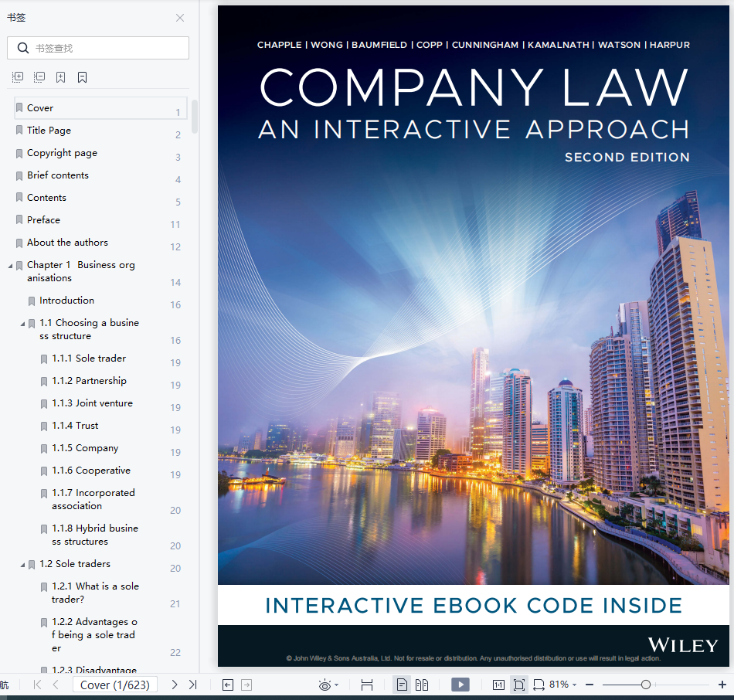Expand all bookmarks in the panel

coord(18,77)
